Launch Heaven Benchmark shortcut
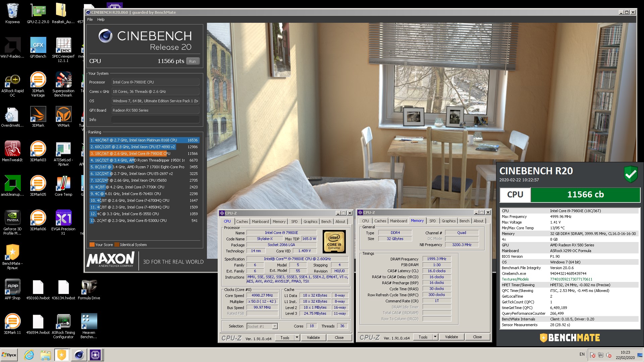This screenshot has height=362, width=644. click(89, 326)
